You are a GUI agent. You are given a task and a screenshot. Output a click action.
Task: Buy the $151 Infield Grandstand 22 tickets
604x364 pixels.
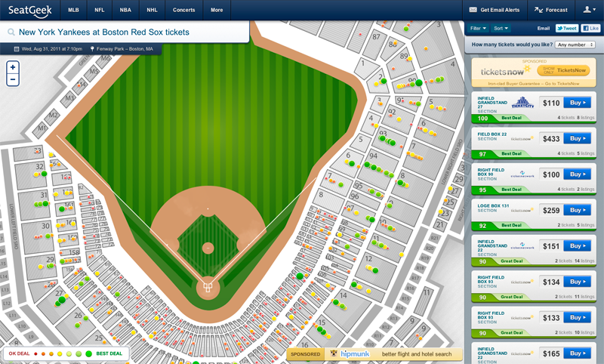coord(577,246)
